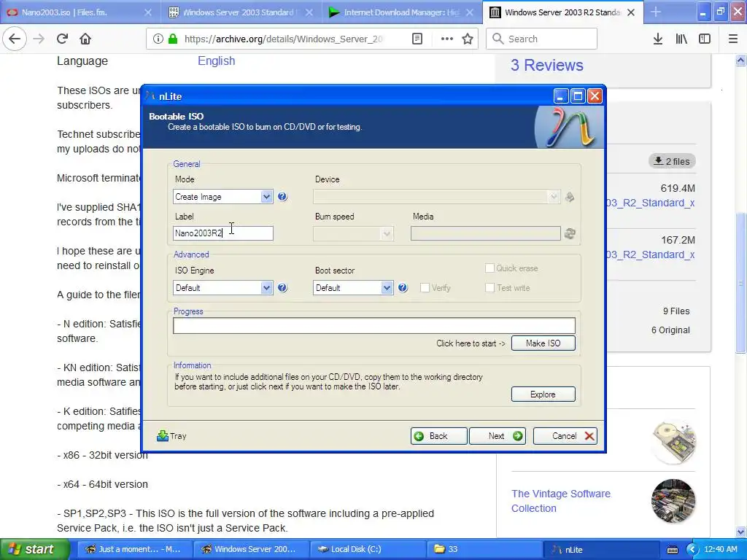Viewport: 747px width, 560px height.
Task: Switch to Windows Server 2003 Standard tab
Action: pyautogui.click(x=240, y=12)
